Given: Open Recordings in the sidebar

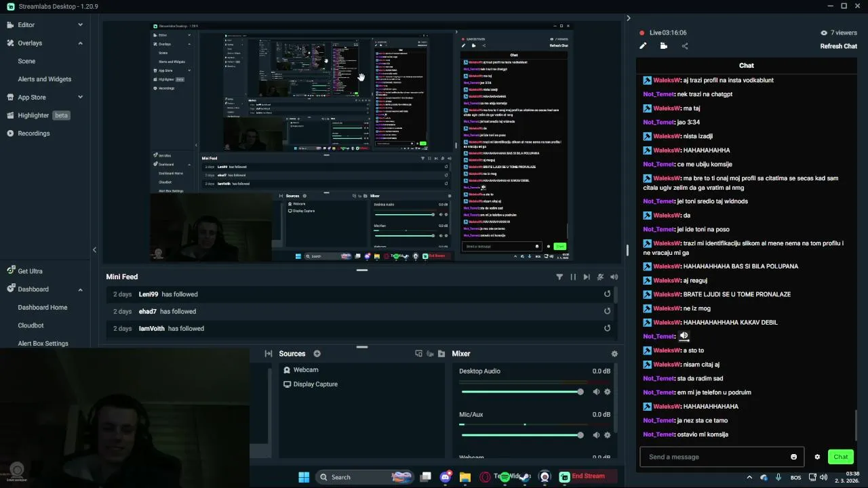Looking at the screenshot, I should pos(33,134).
